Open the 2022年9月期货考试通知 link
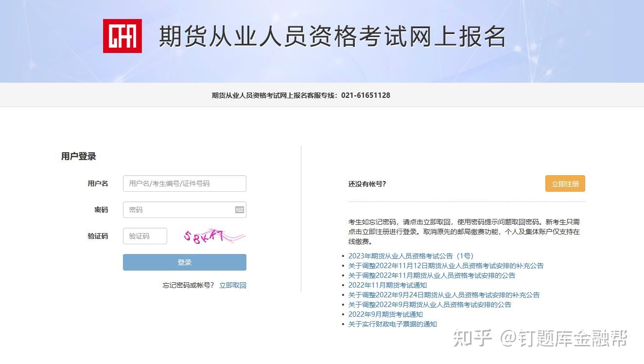 385,314
